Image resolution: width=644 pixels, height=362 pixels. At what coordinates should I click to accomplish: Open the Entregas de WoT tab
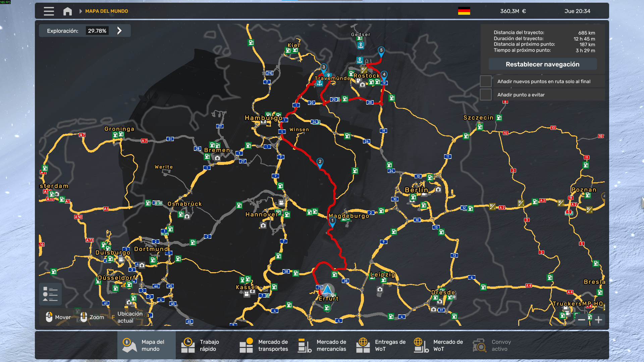(381, 345)
